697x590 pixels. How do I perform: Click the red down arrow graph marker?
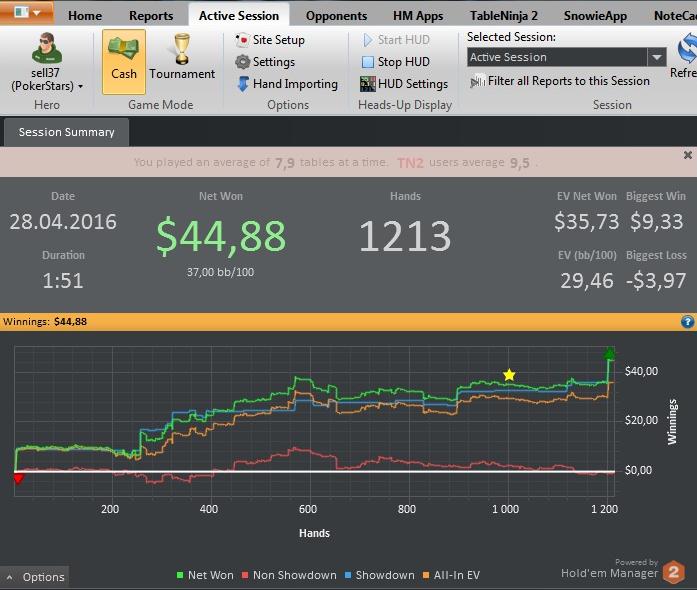tap(19, 478)
